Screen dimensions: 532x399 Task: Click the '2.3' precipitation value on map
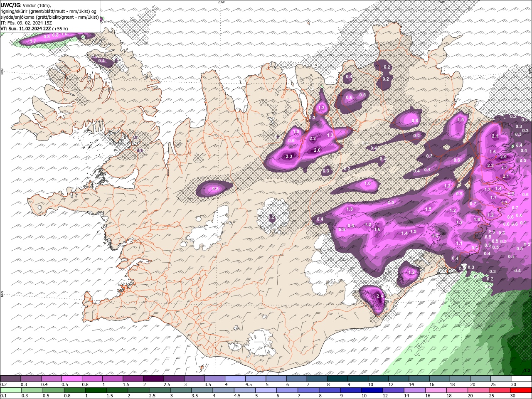(x=289, y=156)
